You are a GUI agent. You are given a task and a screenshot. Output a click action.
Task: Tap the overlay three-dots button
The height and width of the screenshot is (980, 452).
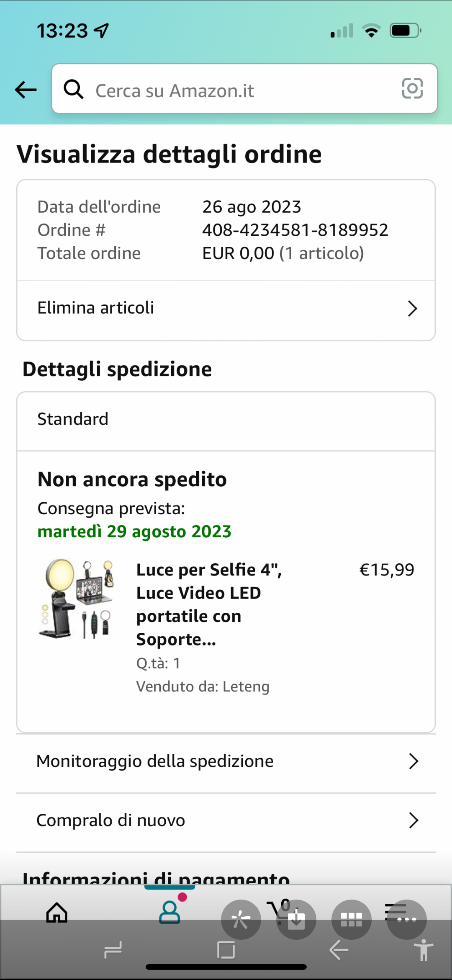(x=407, y=920)
